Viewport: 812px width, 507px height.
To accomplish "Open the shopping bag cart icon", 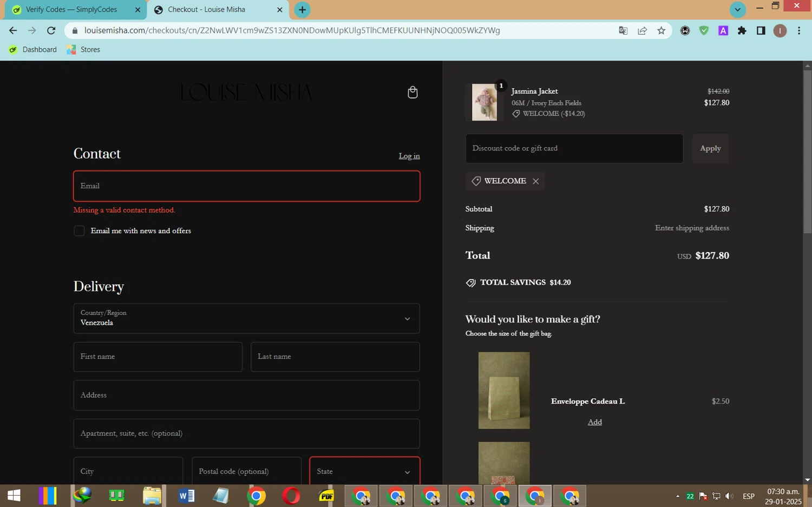I will point(412,93).
